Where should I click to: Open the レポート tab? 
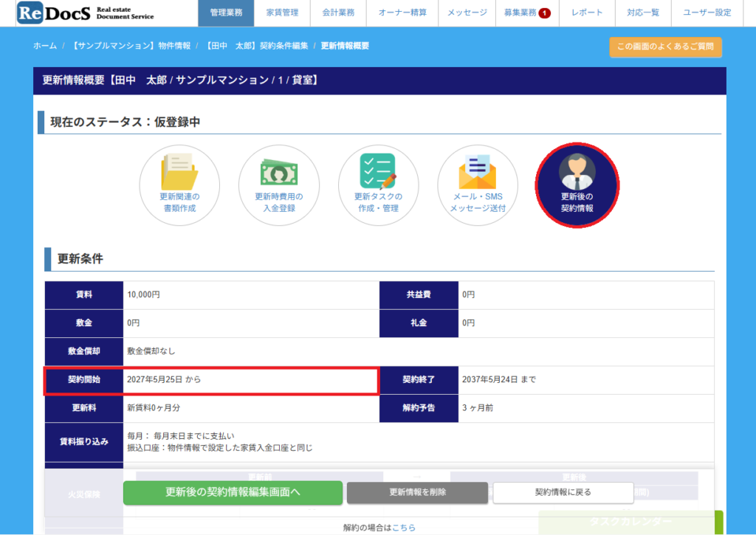[x=587, y=13]
